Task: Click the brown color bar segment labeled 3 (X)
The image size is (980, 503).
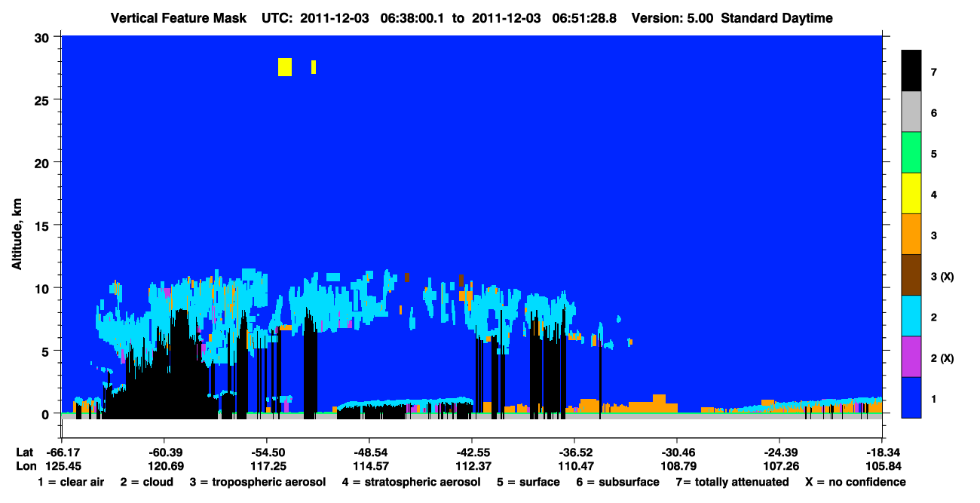Action: pos(911,275)
